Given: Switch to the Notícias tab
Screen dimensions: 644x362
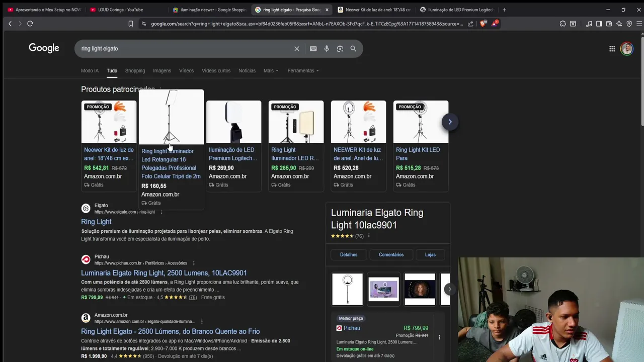Looking at the screenshot, I should (x=247, y=71).
